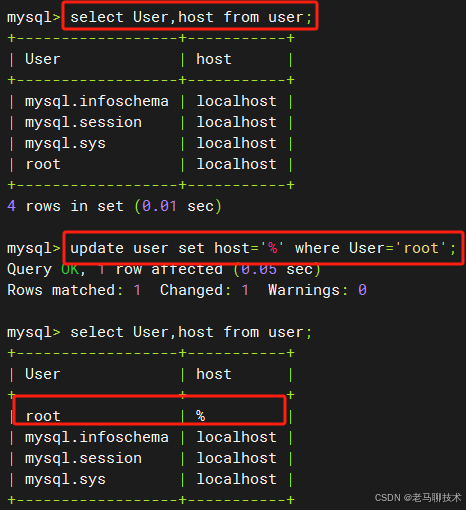Click 'mysql.infoschema' in the second result table
The height and width of the screenshot is (510, 466).
(x=97, y=437)
